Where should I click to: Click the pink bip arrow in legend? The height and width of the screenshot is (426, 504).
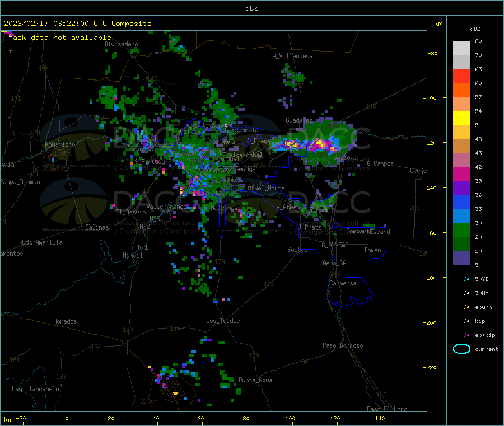coord(461,321)
